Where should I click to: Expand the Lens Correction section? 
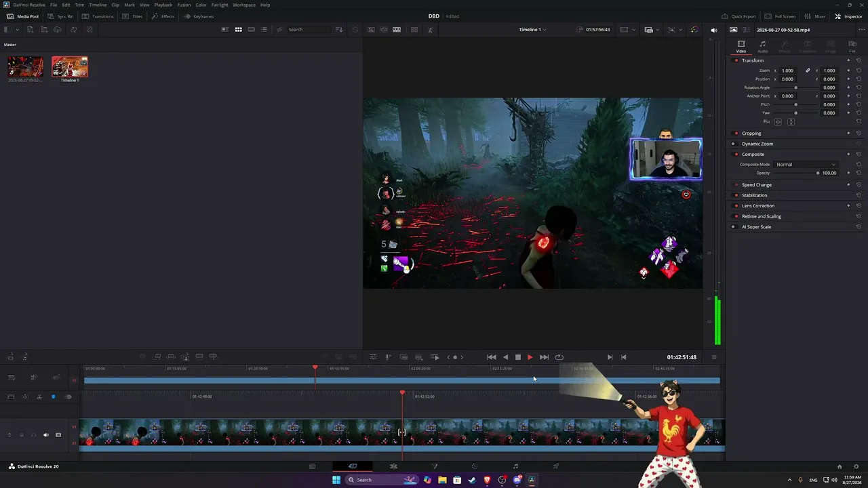tap(758, 206)
